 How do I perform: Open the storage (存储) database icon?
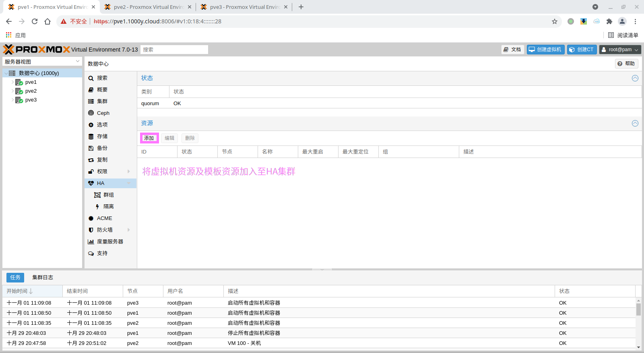click(x=91, y=137)
